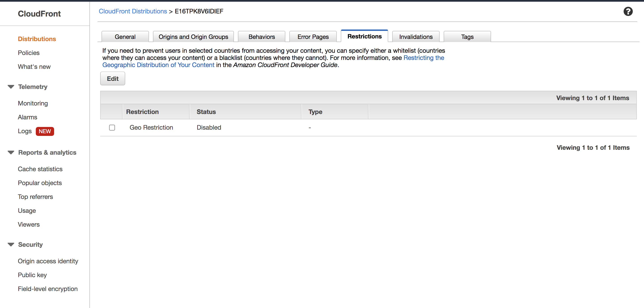Open Field-level encryption settings
This screenshot has width=644, height=308.
(x=48, y=289)
